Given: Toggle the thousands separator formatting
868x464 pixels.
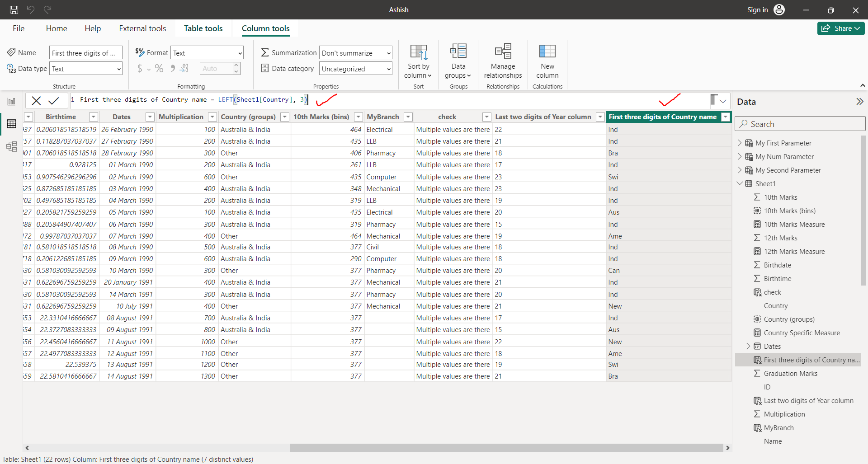Looking at the screenshot, I should [x=172, y=68].
